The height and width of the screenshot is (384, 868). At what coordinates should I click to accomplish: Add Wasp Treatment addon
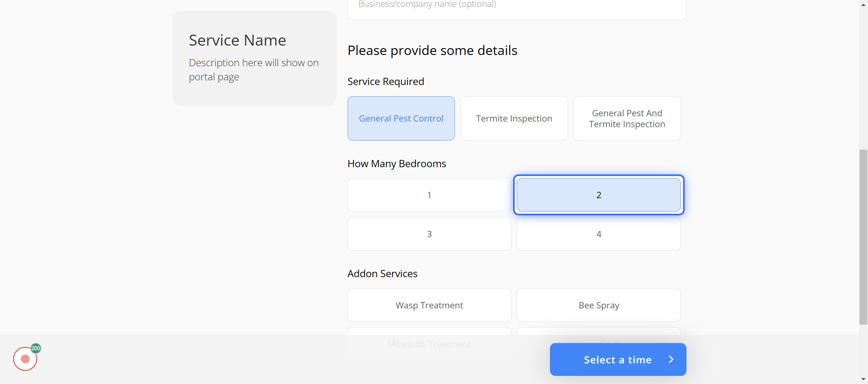pos(429,305)
